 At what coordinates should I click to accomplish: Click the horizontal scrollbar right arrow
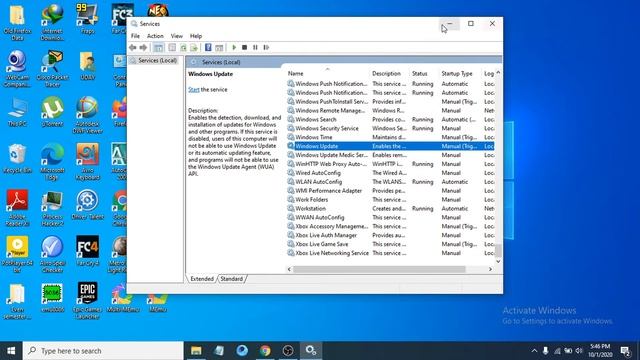coord(490,269)
